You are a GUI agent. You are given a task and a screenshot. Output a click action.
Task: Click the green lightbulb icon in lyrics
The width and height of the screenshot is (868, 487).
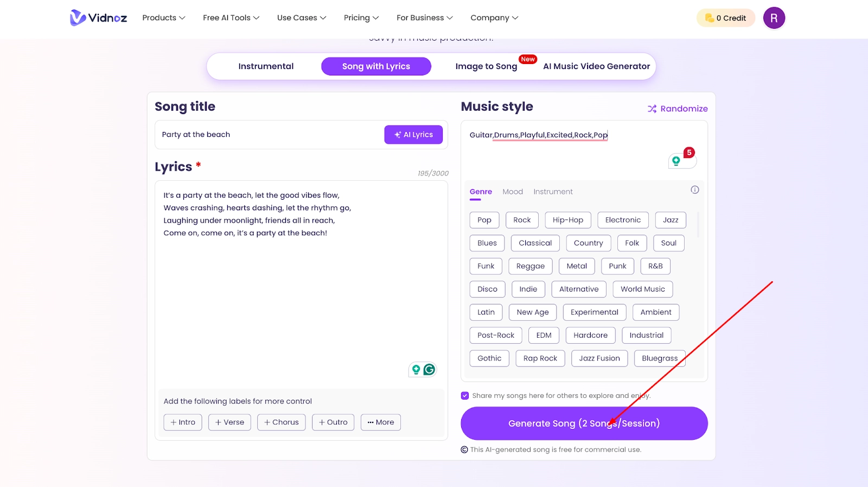click(416, 370)
